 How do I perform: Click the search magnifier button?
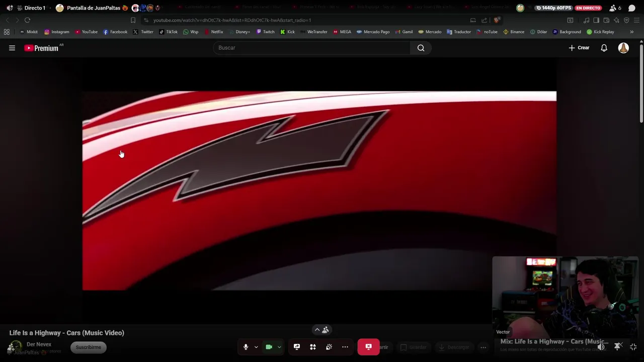click(x=421, y=48)
